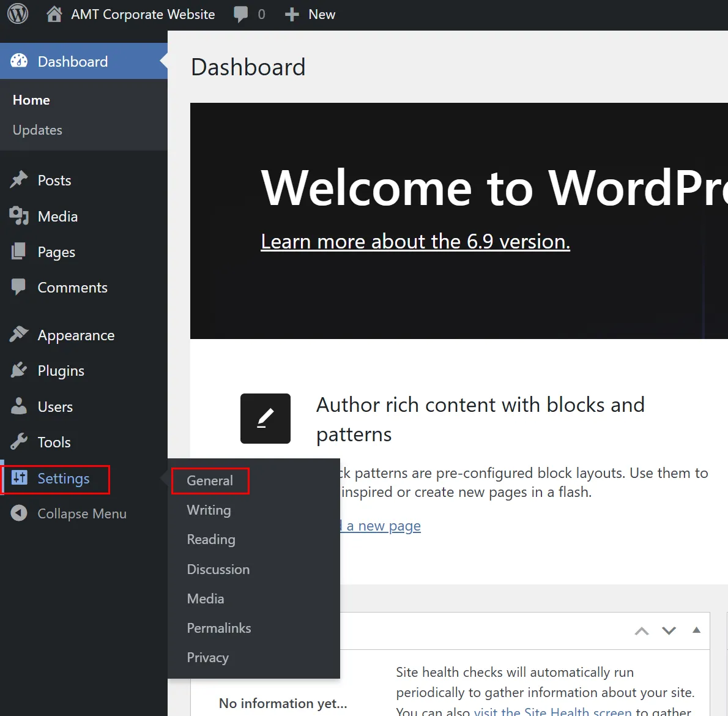Click the Plugins plug icon
Screen dimensions: 728x716
point(19,370)
